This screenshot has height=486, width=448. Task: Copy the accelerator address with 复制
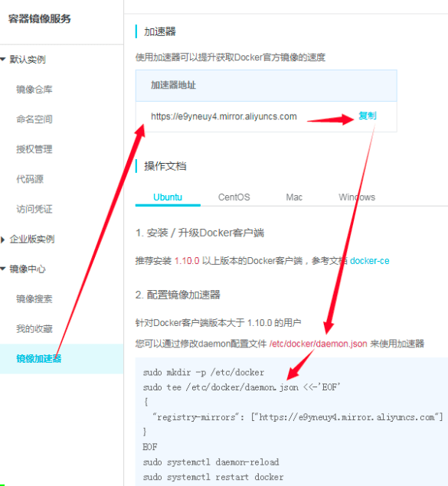coord(368,116)
